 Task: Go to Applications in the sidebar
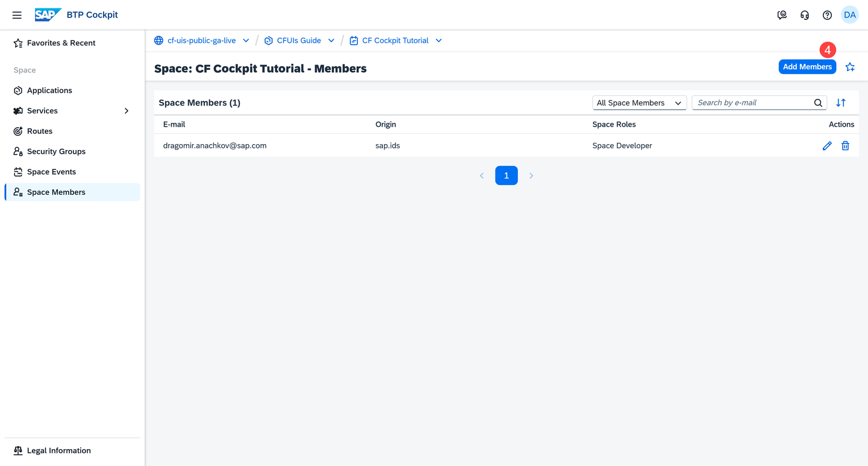[x=72, y=90]
